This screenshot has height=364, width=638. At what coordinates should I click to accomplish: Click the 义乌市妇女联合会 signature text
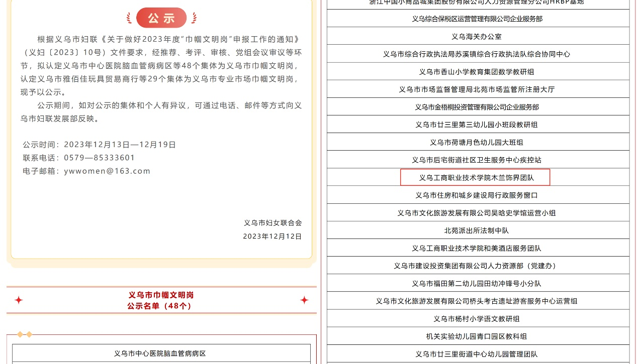273,223
